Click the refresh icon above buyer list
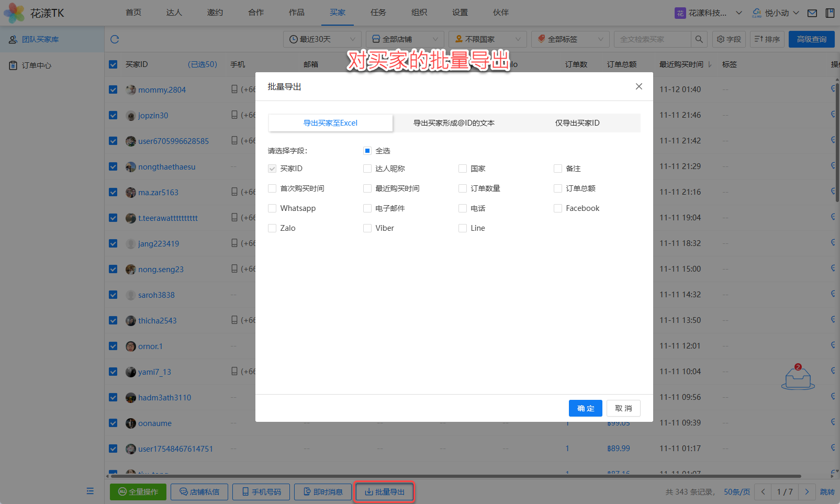840x504 pixels. (x=115, y=39)
